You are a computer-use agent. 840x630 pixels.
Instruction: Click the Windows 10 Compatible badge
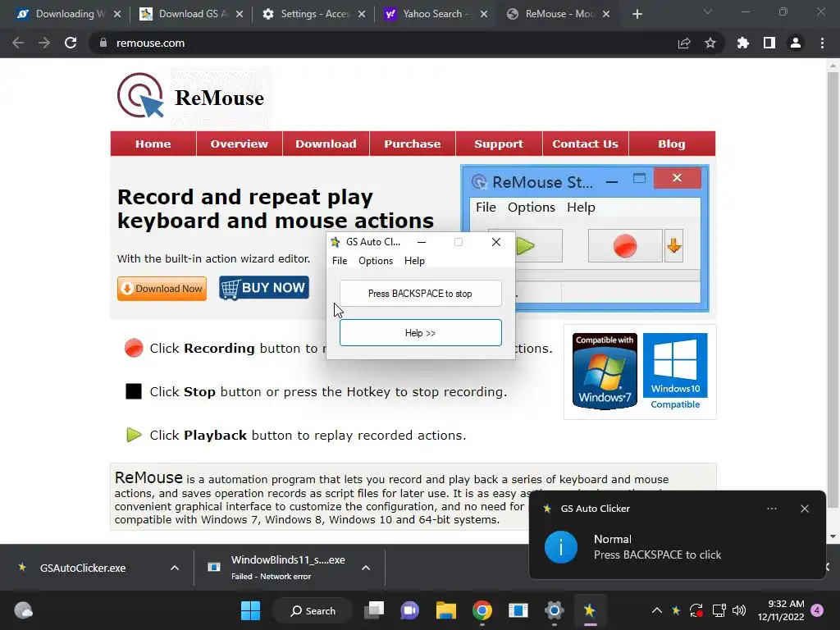click(x=675, y=372)
